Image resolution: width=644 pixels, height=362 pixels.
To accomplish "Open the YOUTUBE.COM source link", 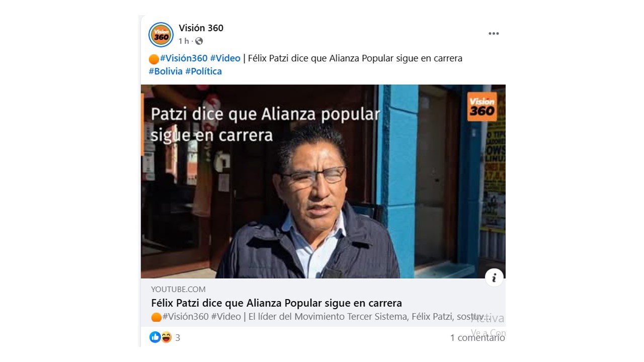I will pos(178,289).
